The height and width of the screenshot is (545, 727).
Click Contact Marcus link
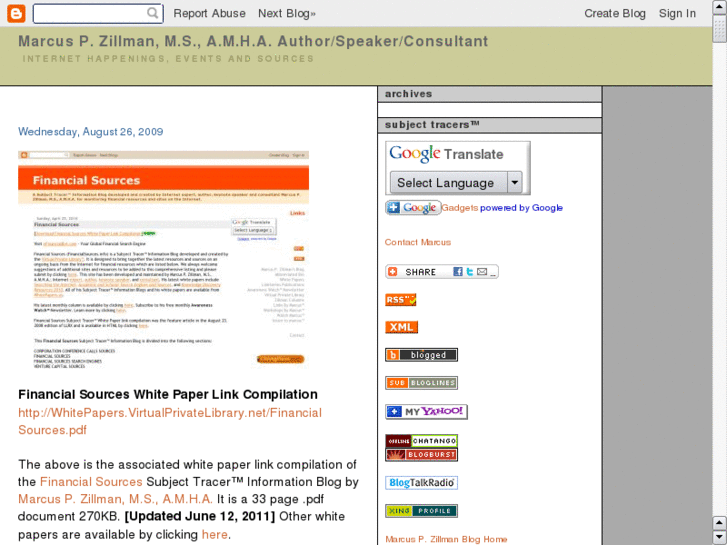pyautogui.click(x=418, y=242)
